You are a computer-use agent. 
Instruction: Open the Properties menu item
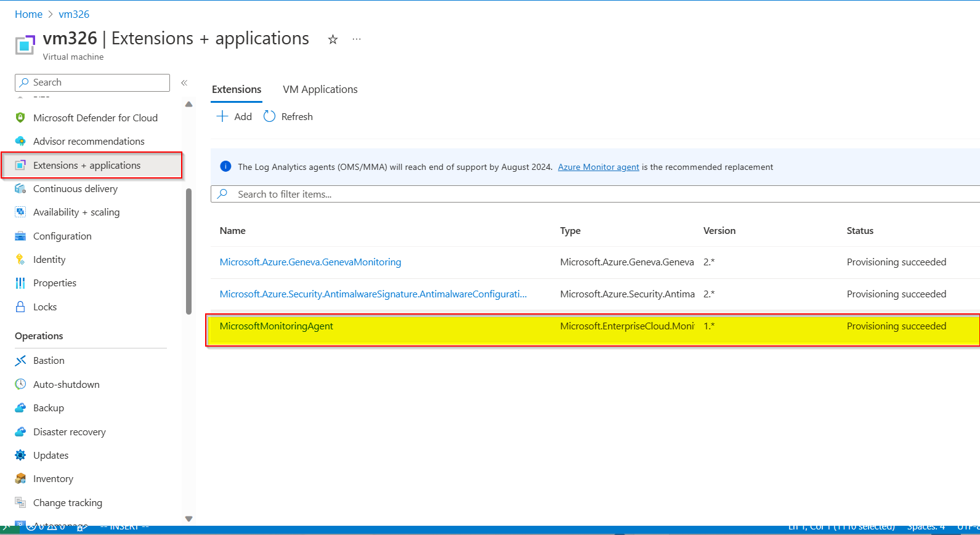click(55, 283)
